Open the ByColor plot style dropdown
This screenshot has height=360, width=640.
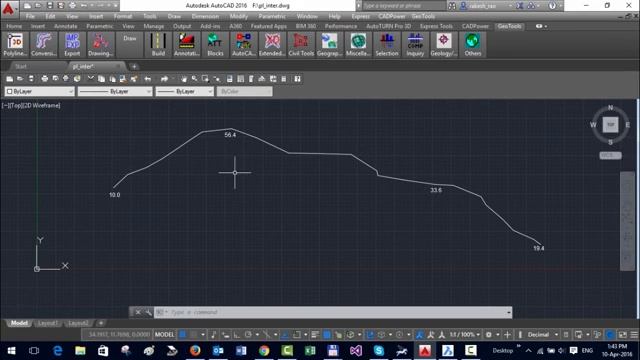click(244, 91)
